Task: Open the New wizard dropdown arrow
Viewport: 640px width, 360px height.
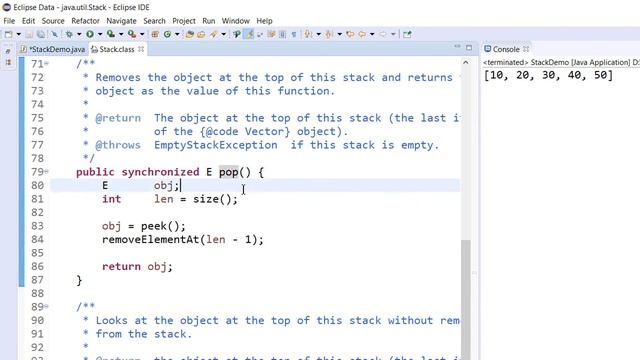Action: 19,34
